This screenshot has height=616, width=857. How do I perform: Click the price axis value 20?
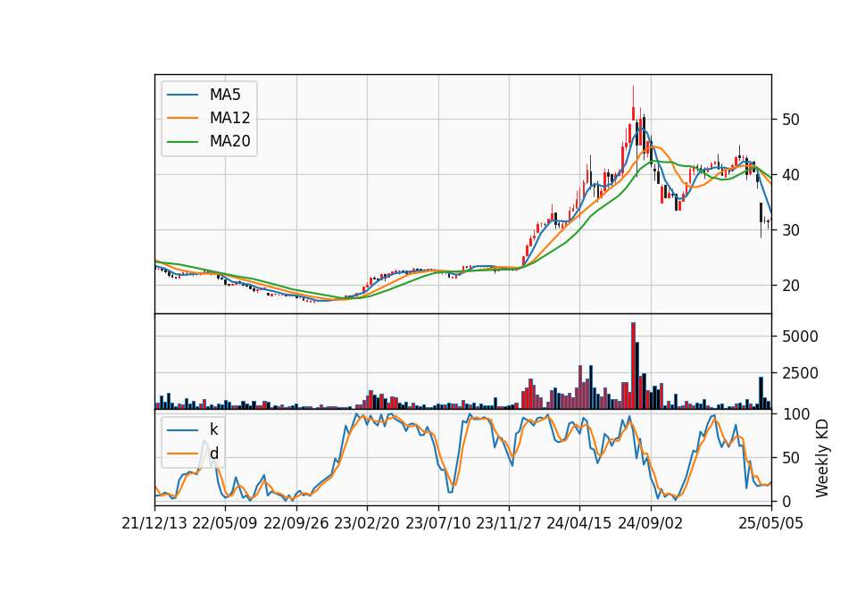point(790,286)
